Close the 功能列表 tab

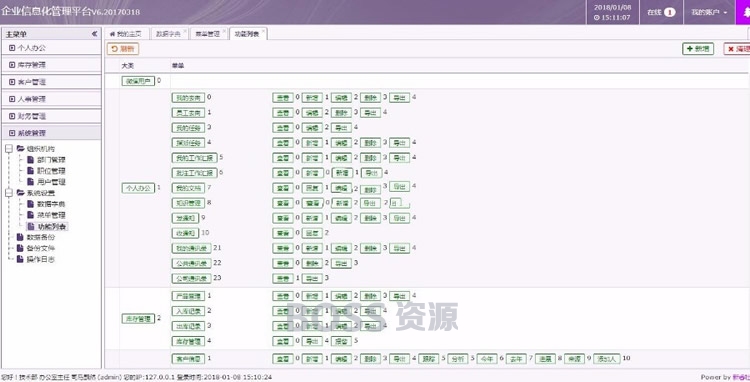click(x=263, y=32)
